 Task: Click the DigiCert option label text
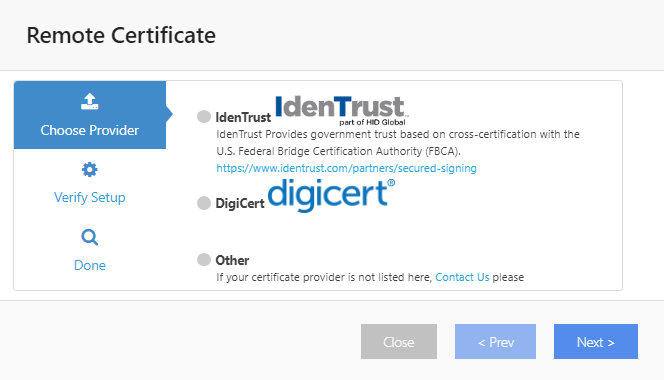click(x=240, y=203)
